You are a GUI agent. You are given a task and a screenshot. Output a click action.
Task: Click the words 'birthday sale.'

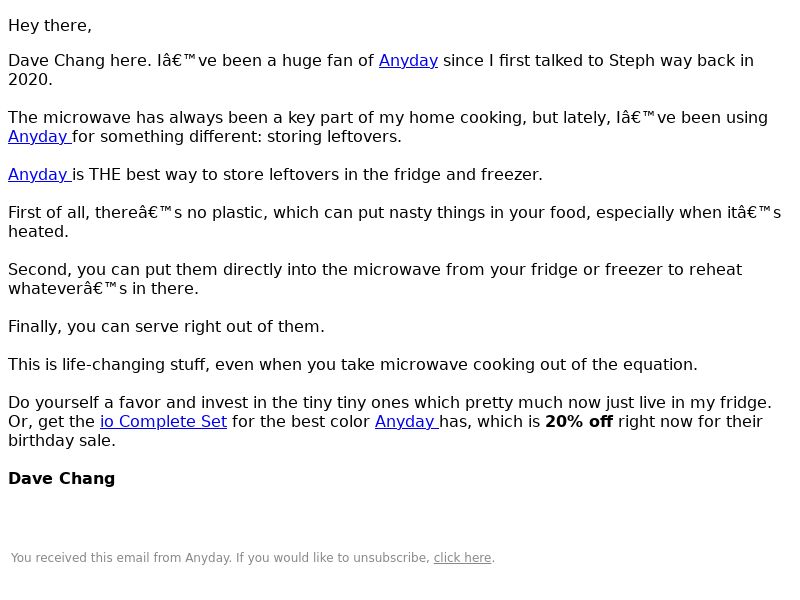(62, 441)
